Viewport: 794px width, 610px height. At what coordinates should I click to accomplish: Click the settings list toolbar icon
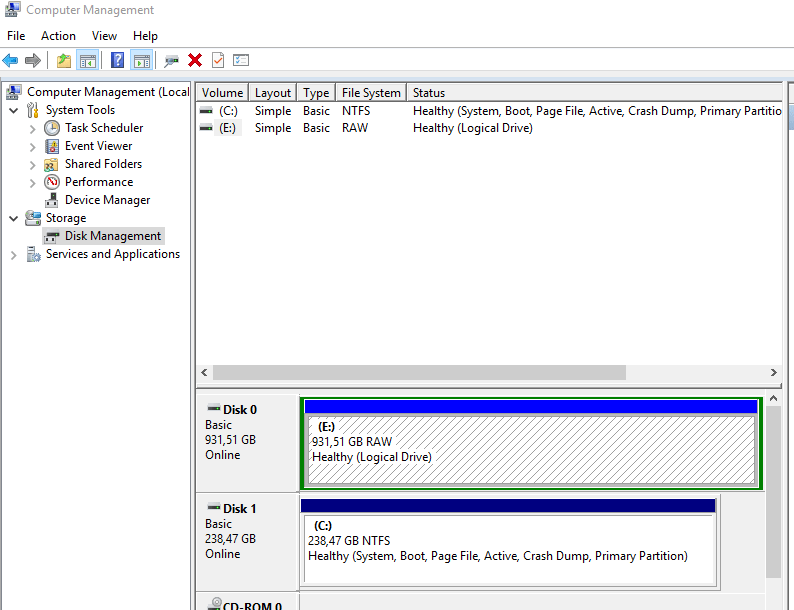pos(241,60)
